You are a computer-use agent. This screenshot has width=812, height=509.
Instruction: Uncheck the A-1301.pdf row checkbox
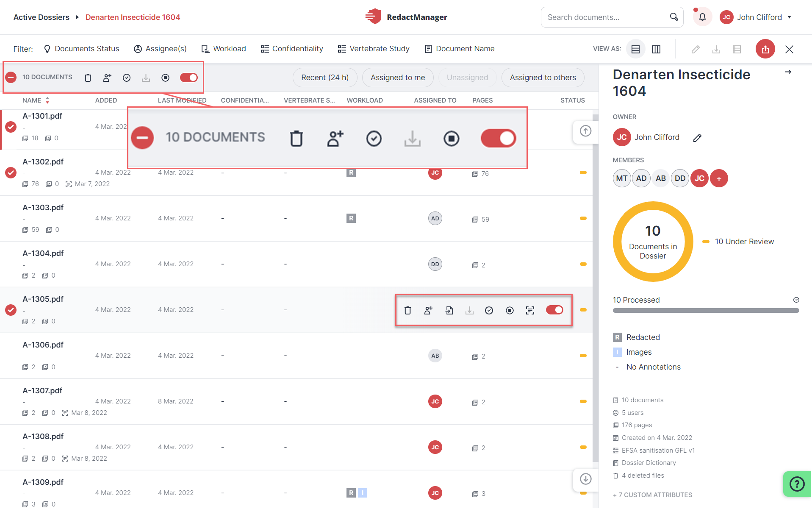pos(11,127)
